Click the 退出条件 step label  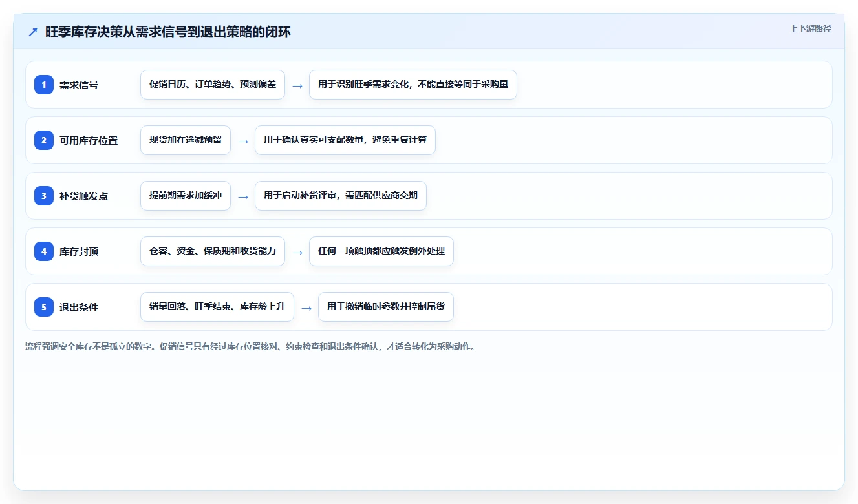point(79,307)
